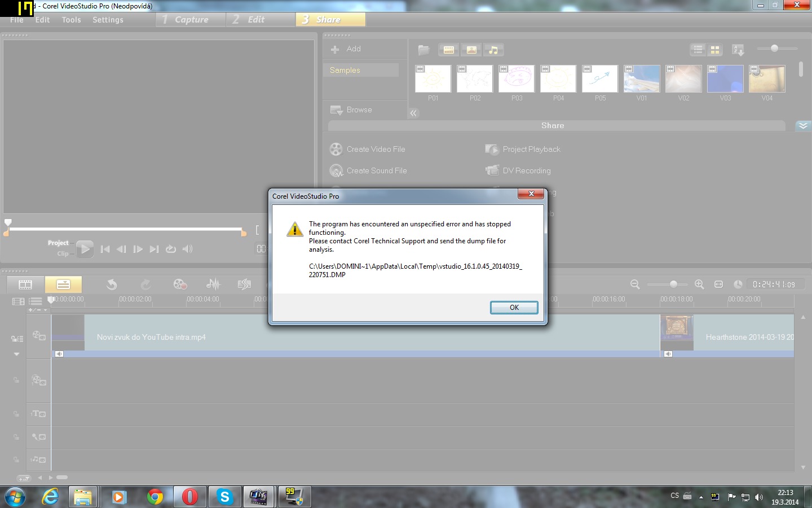Collapse the Share options panel
Viewport: 812px width, 508px height.
pyautogui.click(x=803, y=125)
